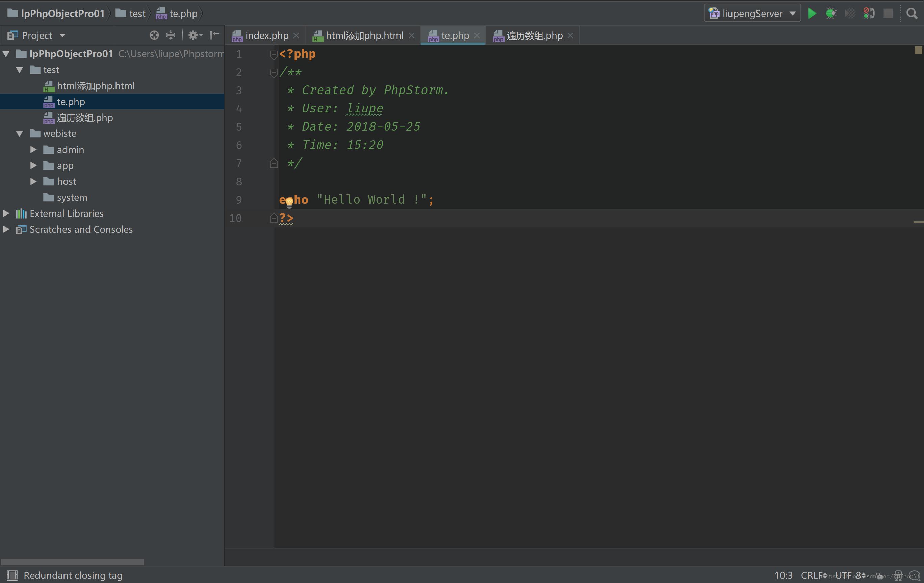Viewport: 924px width, 583px height.
Task: Hide the Project tool window
Action: [214, 35]
